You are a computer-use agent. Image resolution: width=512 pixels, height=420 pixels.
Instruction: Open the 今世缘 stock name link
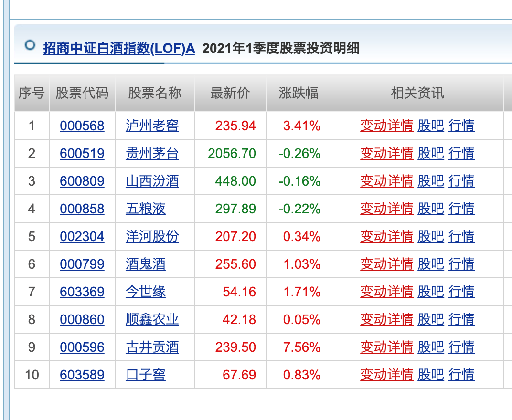(146, 292)
